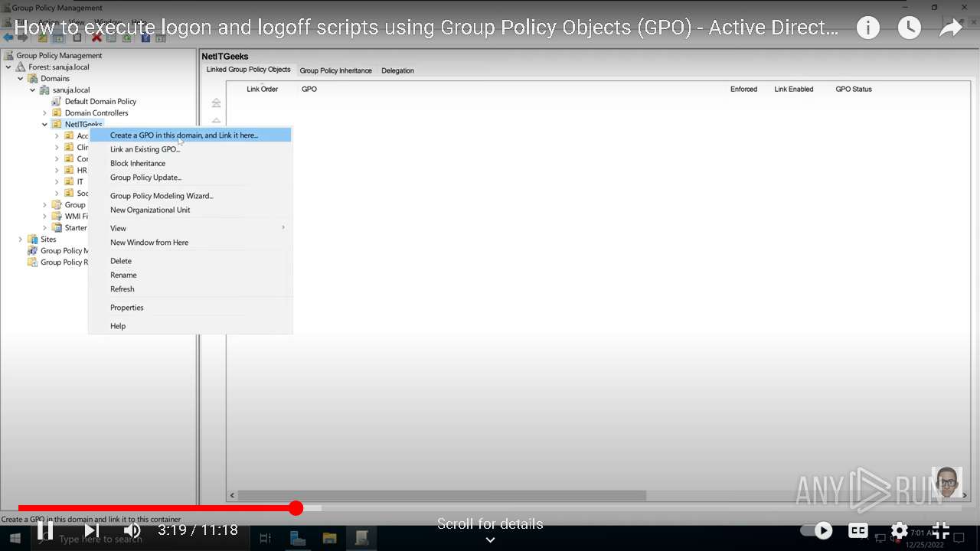Screen dimensions: 980x551
Task: Collapse the sanuja.local domain node
Action: click(x=33, y=90)
